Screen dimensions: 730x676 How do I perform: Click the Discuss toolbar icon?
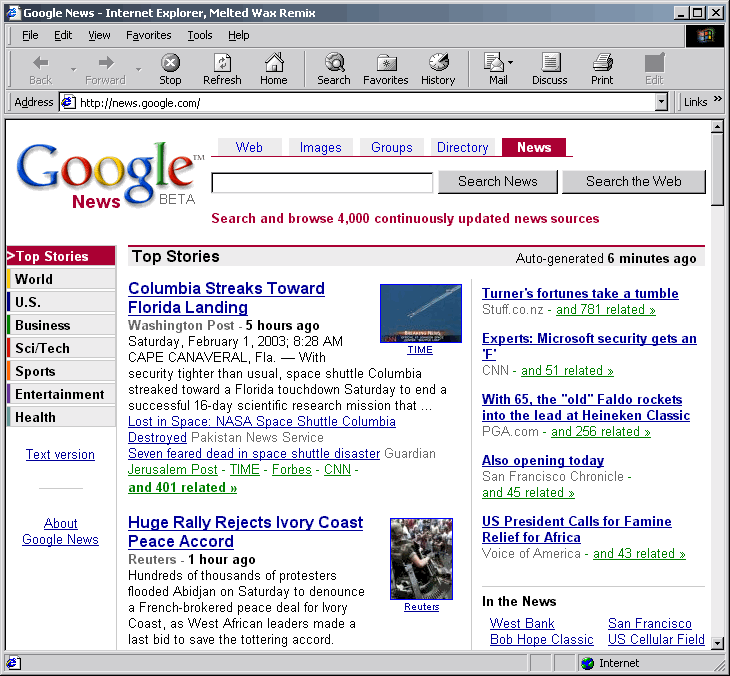(550, 69)
